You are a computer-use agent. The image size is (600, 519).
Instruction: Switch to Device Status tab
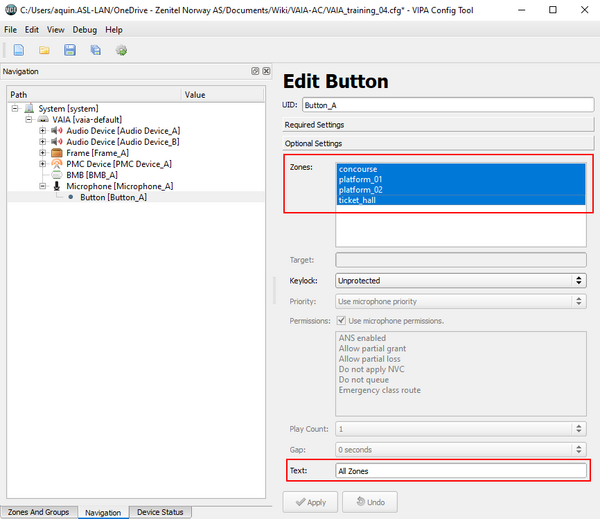160,512
